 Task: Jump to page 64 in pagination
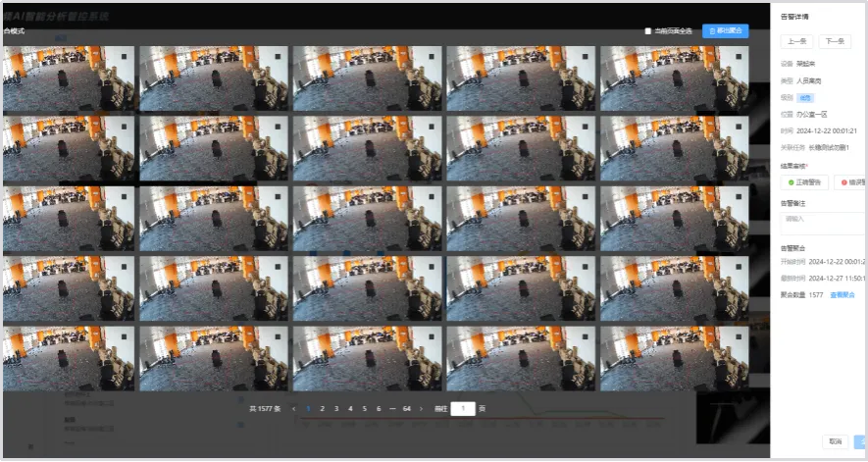click(x=406, y=408)
